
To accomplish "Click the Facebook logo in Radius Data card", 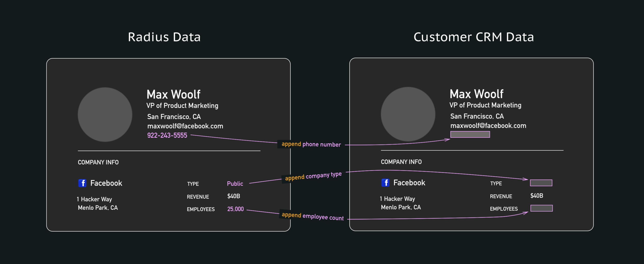I will 82,183.
